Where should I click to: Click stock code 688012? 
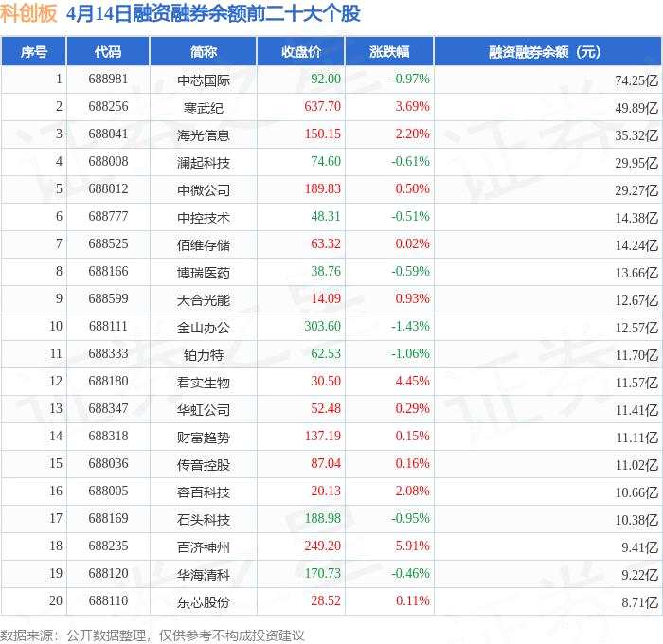coord(108,189)
